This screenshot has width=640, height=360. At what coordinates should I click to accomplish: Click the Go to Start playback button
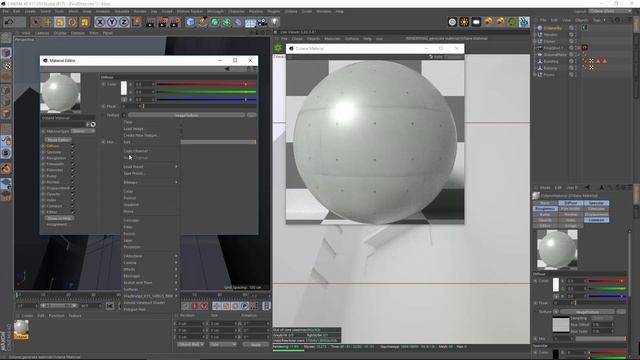[110, 305]
